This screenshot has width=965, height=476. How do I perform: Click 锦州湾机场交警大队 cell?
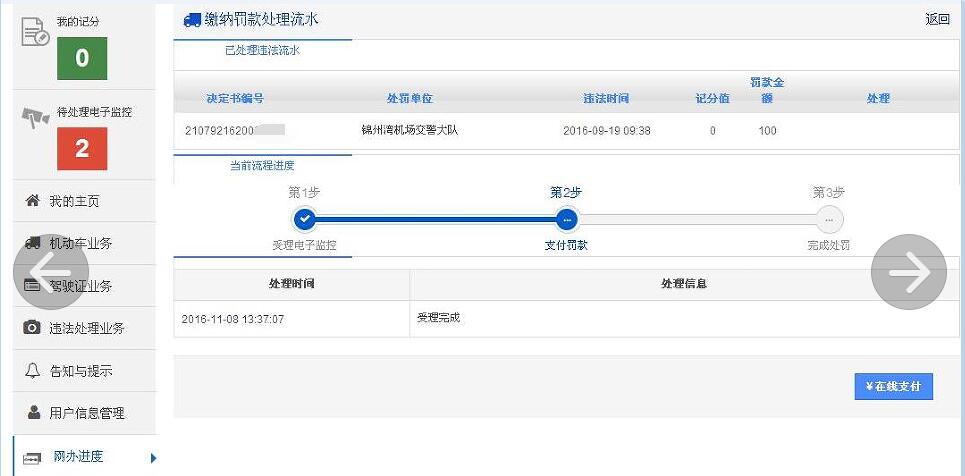tap(410, 131)
